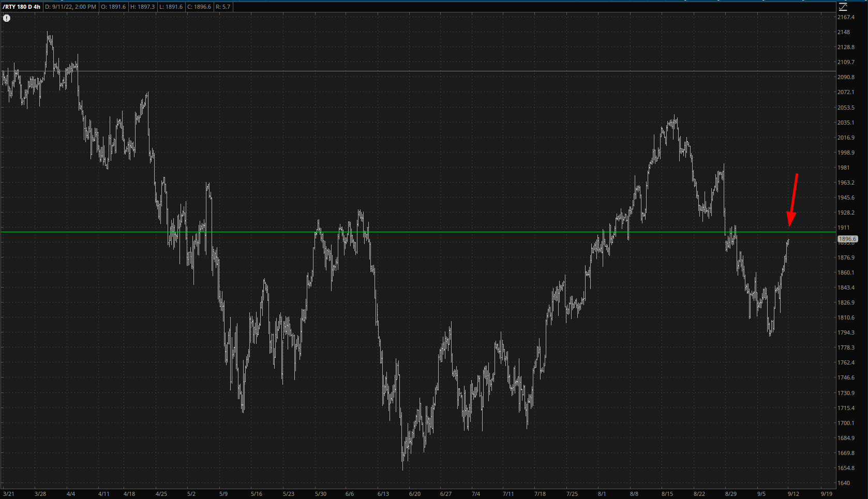Click the Low price value L: 1891.6
The height and width of the screenshot is (499, 868).
click(171, 7)
